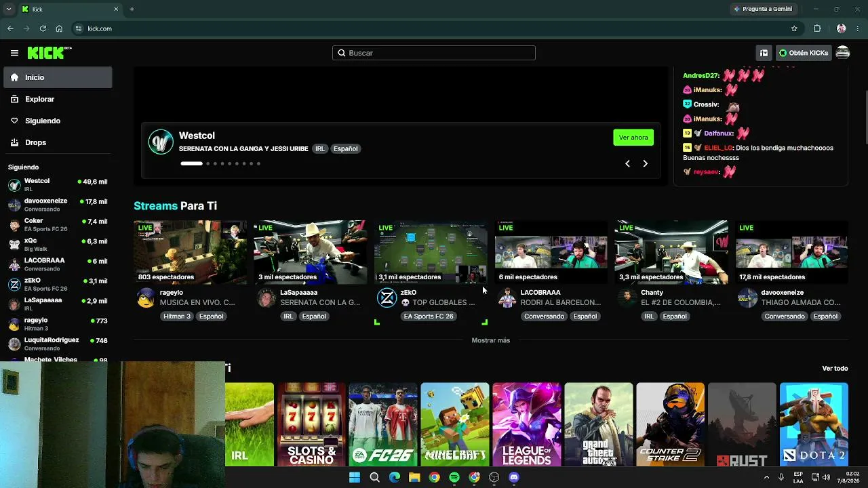
Task: Expand the system tray hidden icons
Action: pyautogui.click(x=767, y=477)
